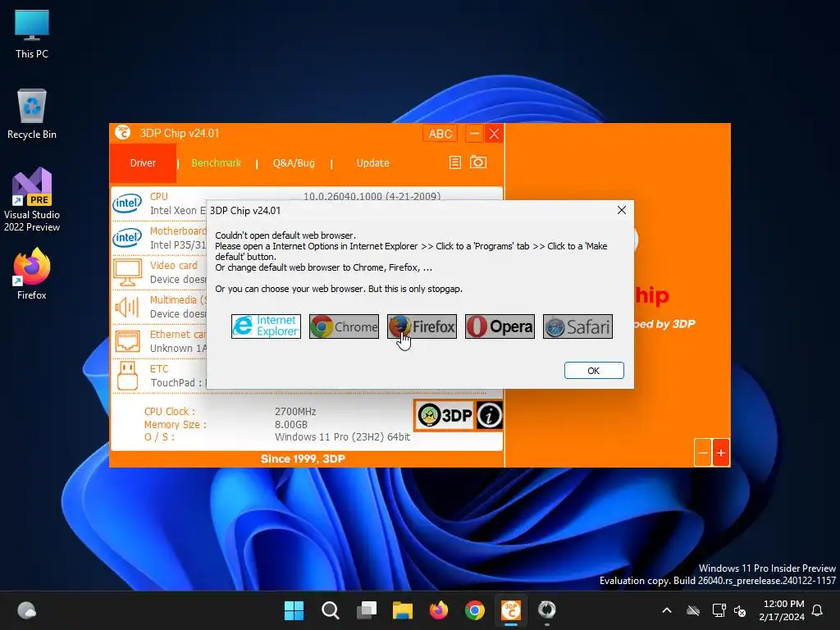The image size is (840, 630).
Task: Open the Windows Start menu
Action: [x=294, y=610]
